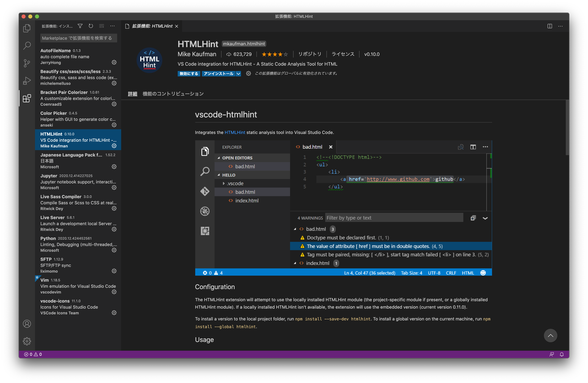Click the 623,729 install count
This screenshot has width=588, height=383.
point(239,54)
